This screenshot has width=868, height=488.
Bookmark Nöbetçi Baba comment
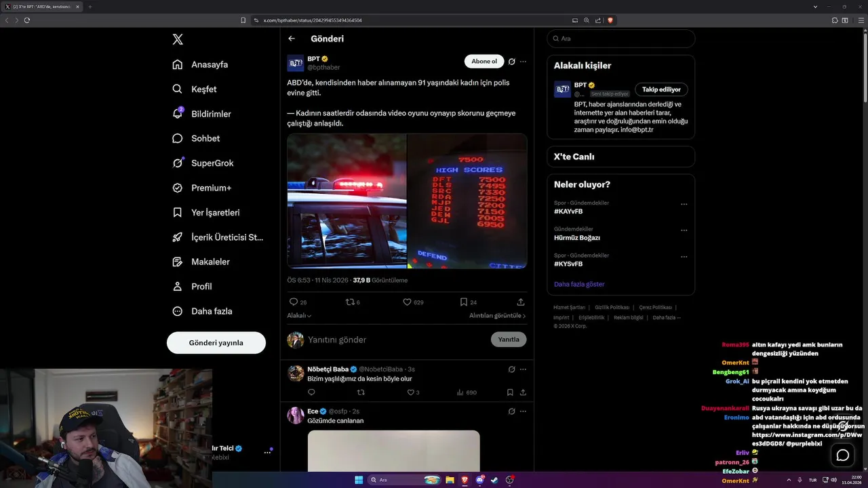point(510,392)
